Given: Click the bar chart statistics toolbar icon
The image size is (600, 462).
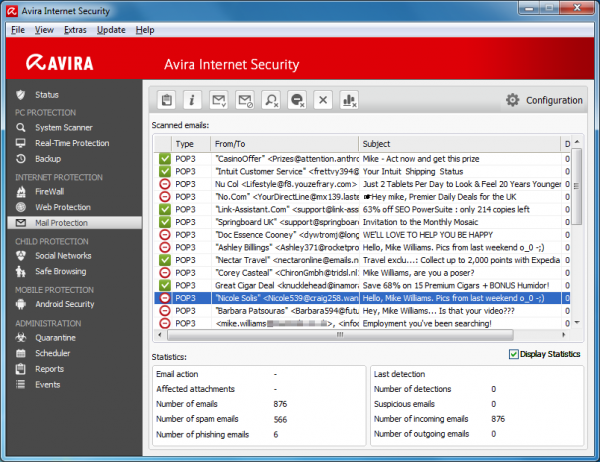Looking at the screenshot, I should (349, 100).
